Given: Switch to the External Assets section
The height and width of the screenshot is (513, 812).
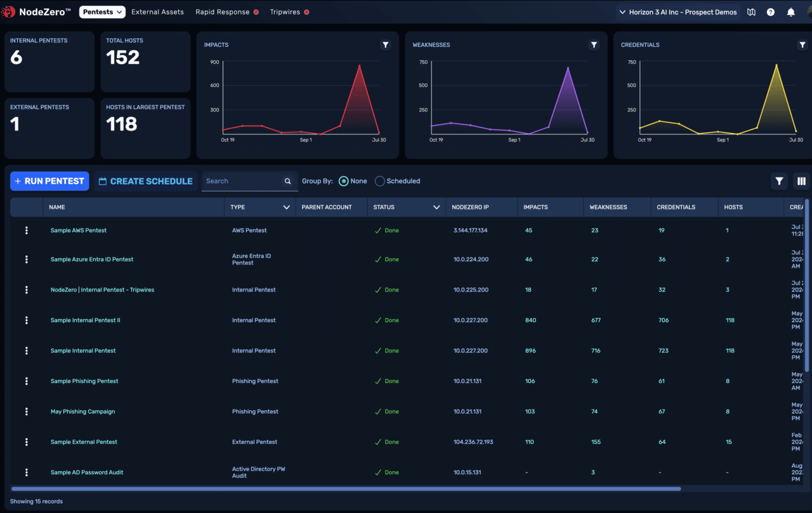Looking at the screenshot, I should click(x=157, y=11).
